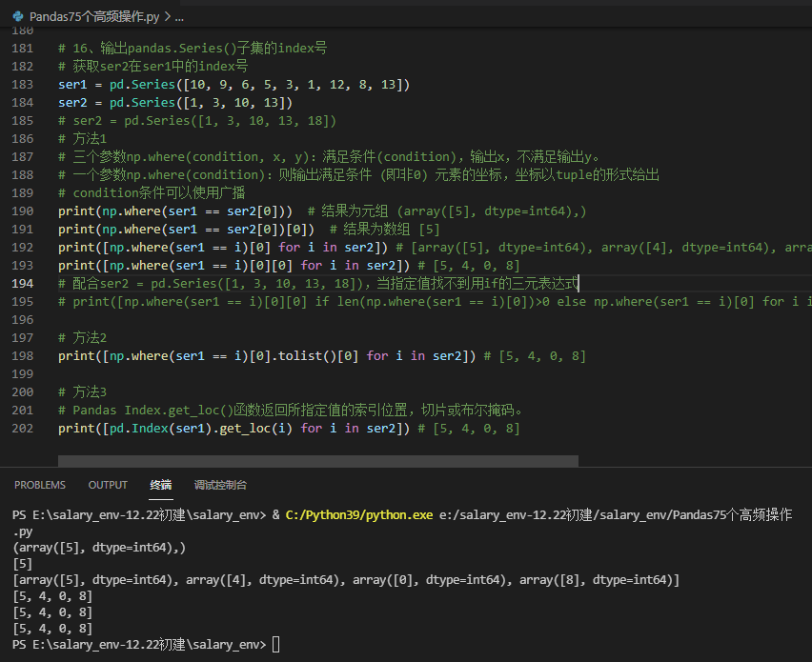Click the editor horizontal scrollbar
812x662 pixels.
tap(318, 461)
